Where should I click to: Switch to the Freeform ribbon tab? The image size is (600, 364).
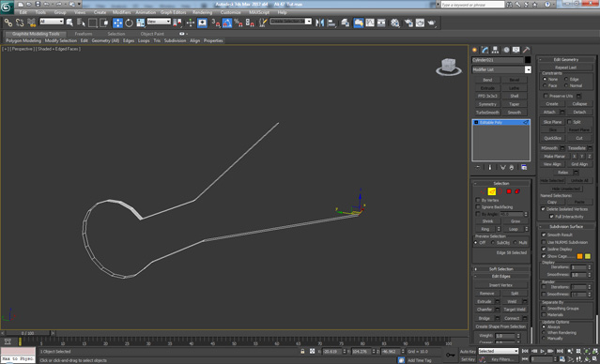point(84,34)
